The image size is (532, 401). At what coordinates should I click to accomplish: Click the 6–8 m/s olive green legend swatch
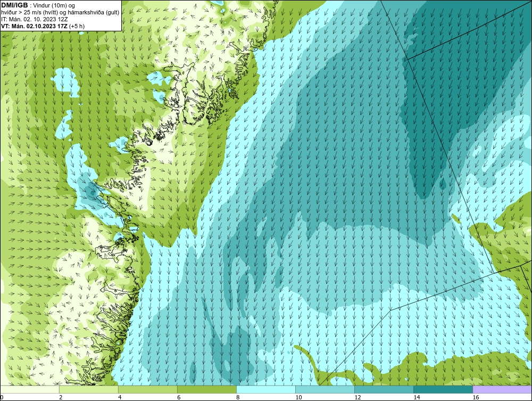(206, 389)
